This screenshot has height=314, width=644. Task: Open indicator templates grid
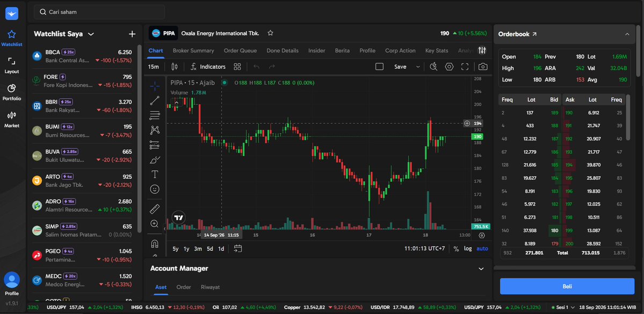(x=237, y=67)
